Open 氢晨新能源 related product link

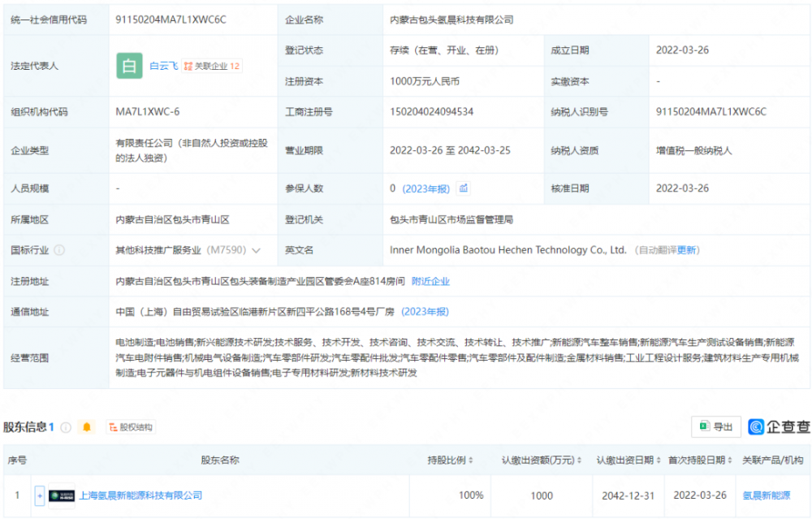tap(767, 495)
